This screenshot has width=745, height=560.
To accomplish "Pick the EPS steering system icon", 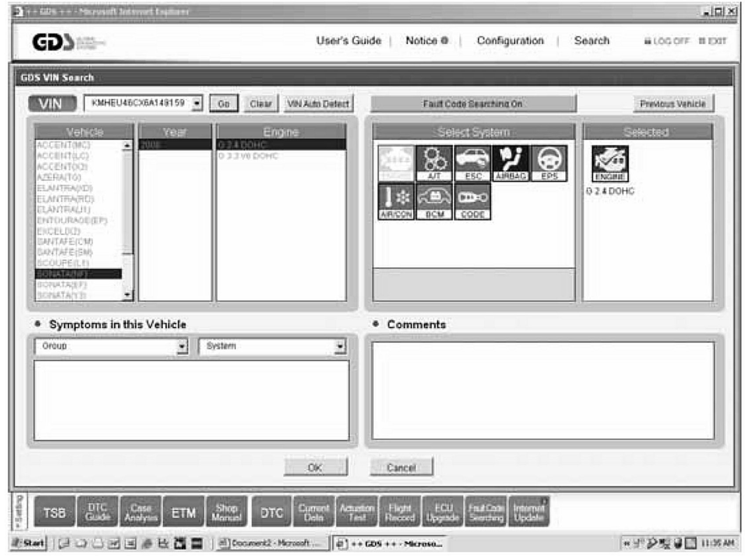I will [x=549, y=163].
